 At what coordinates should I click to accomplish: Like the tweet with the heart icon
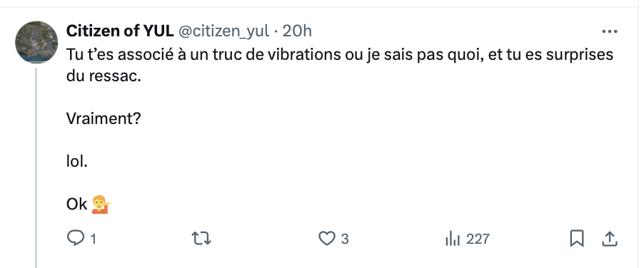click(327, 239)
